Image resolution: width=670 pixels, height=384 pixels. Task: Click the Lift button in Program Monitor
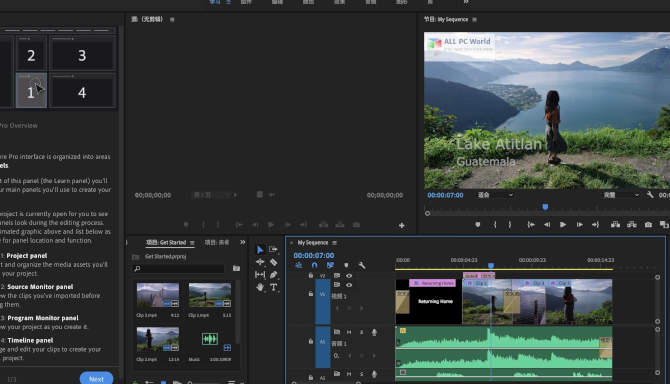[x=615, y=224]
